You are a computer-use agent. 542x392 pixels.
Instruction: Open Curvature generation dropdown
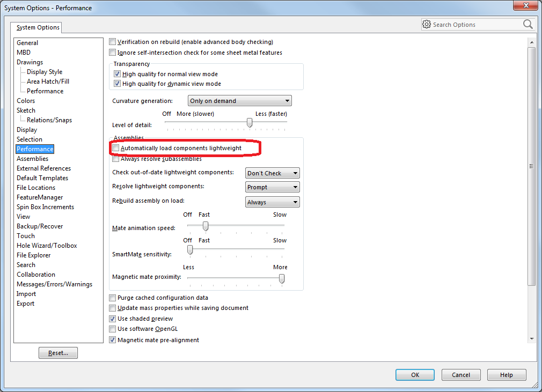239,101
